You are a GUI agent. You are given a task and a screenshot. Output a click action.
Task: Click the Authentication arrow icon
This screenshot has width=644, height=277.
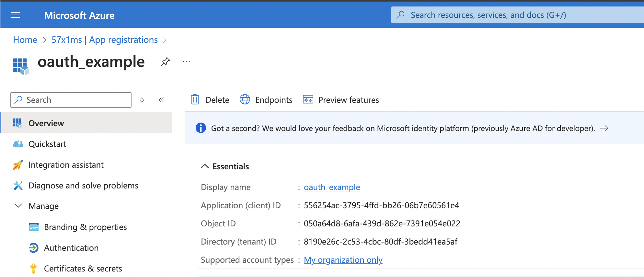[x=34, y=248]
